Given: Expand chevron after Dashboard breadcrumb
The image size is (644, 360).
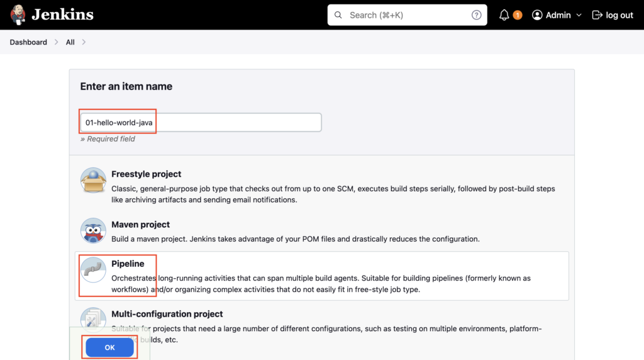Looking at the screenshot, I should [56, 42].
